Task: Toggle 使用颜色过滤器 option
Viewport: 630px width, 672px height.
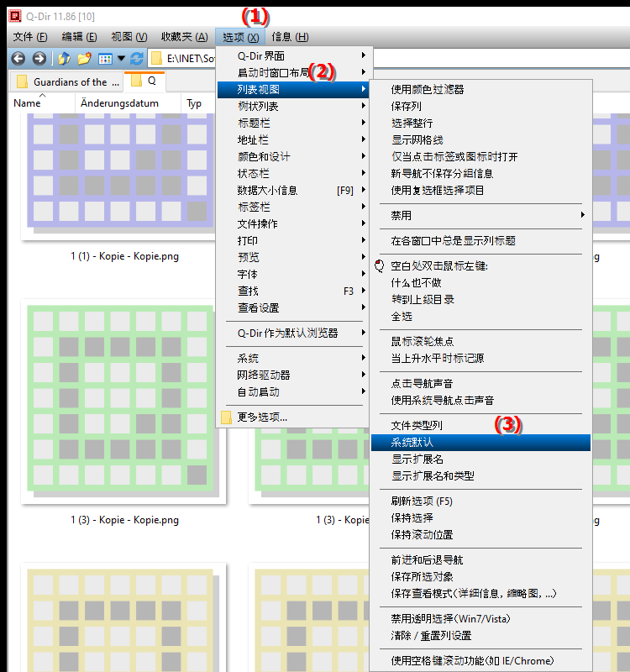Action: 428,89
